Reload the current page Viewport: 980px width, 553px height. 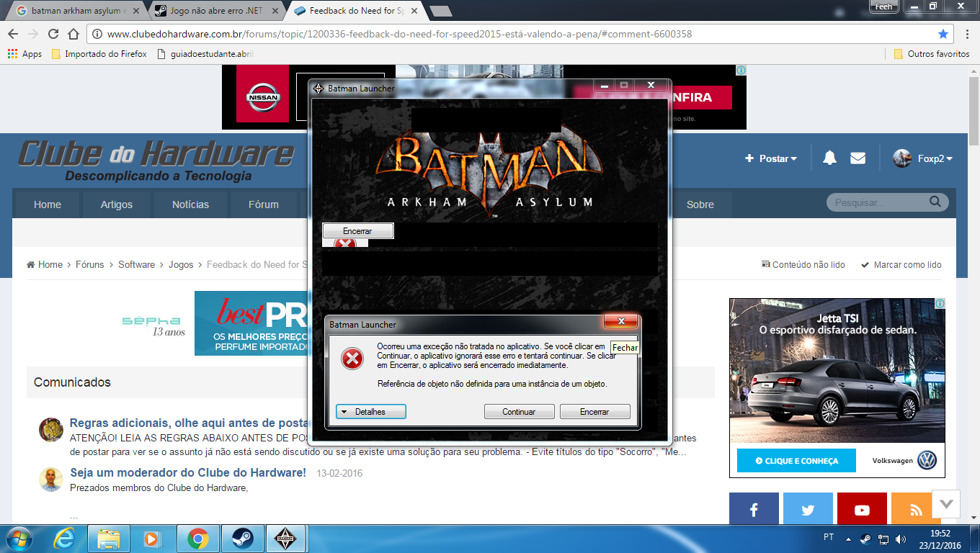[x=53, y=34]
